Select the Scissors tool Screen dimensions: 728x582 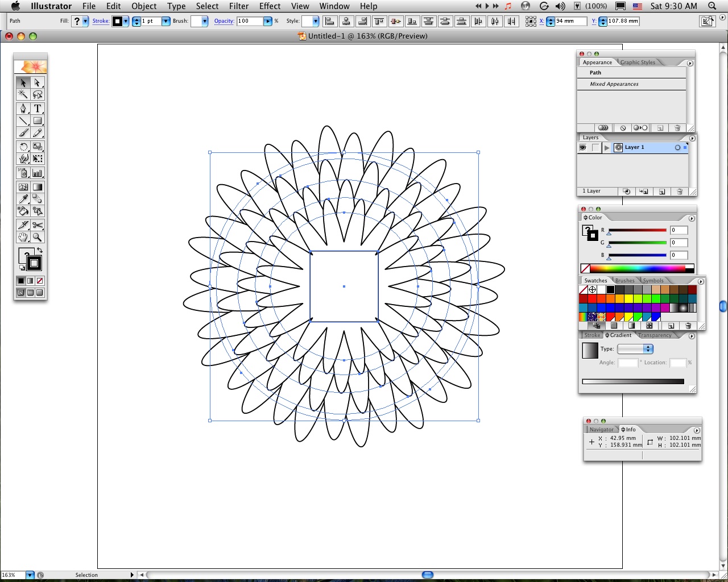tap(38, 225)
